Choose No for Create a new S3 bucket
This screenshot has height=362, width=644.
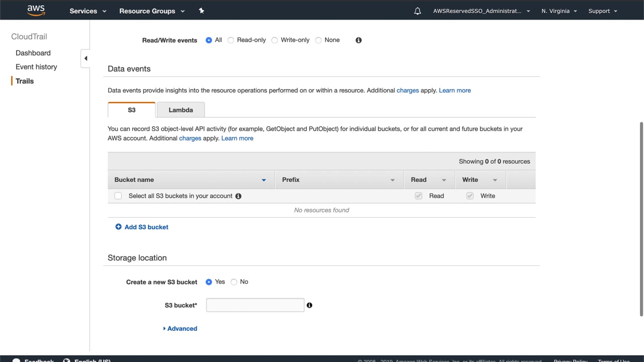[x=234, y=282]
